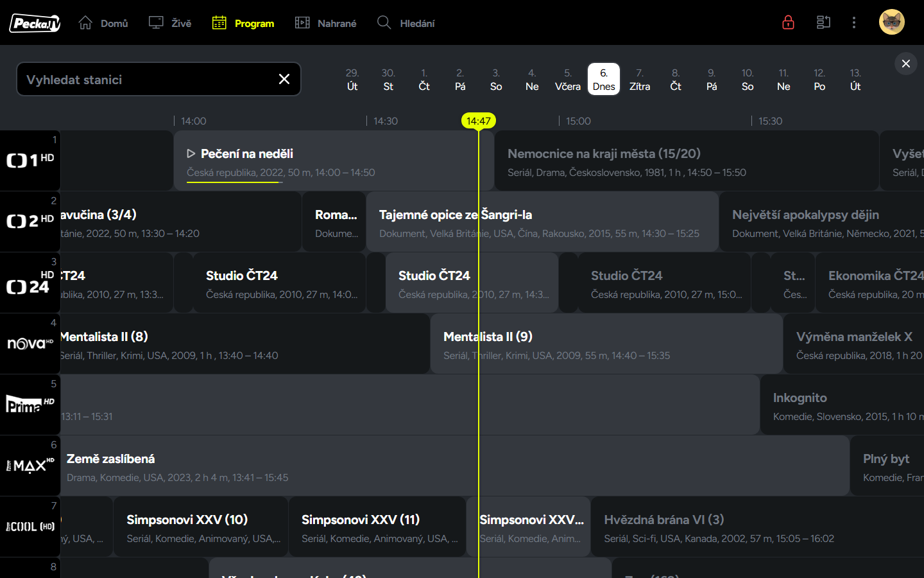Open Tajemné opice ze Šangri-la
This screenshot has height=578, width=924.
(542, 222)
